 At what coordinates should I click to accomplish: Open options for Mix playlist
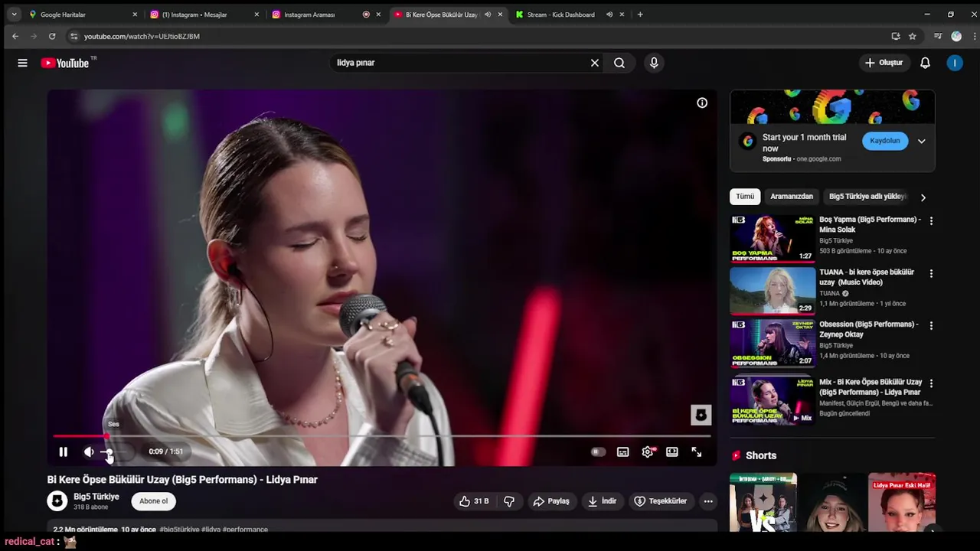pyautogui.click(x=931, y=383)
